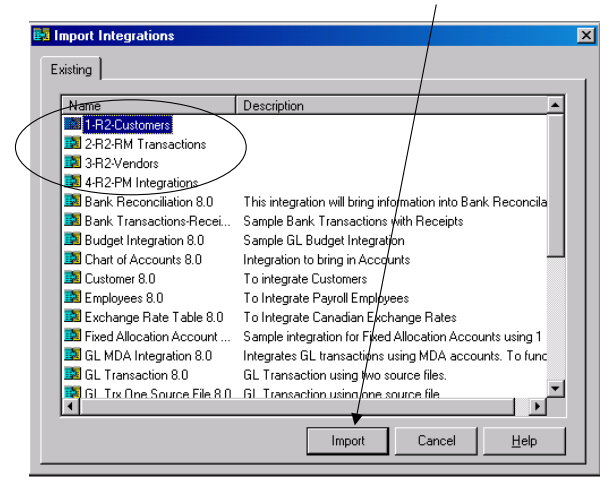Screen dimensions: 609x483
Task: Click description 'To integrate Customers'
Action: tap(305, 278)
